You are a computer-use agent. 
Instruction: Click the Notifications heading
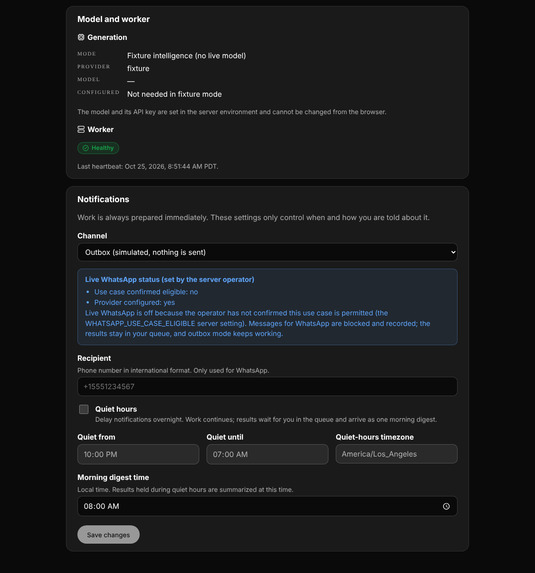(103, 199)
